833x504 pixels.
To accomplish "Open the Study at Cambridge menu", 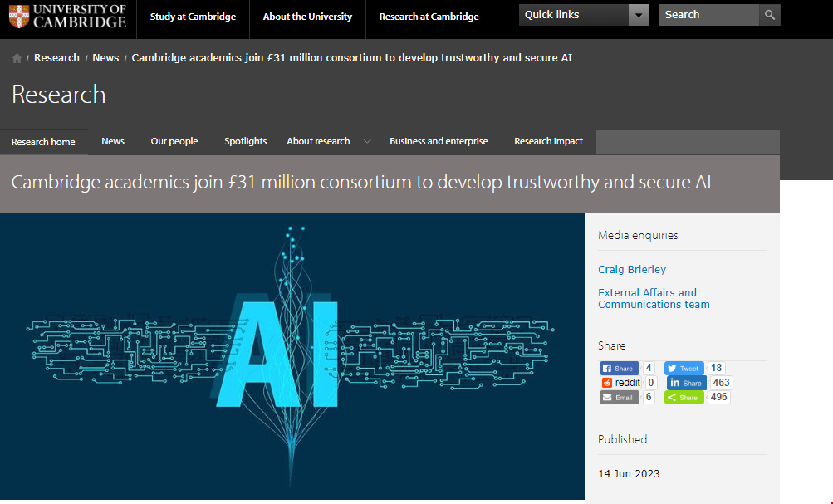I will [193, 17].
